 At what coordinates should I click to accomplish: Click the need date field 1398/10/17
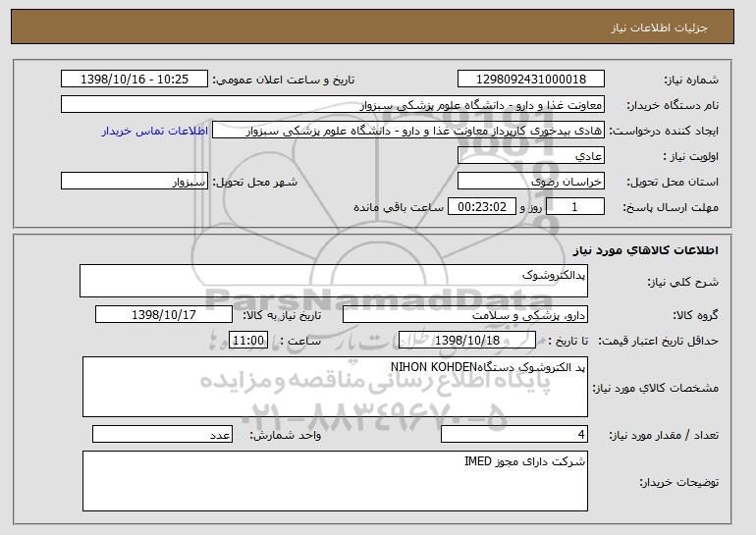164,315
